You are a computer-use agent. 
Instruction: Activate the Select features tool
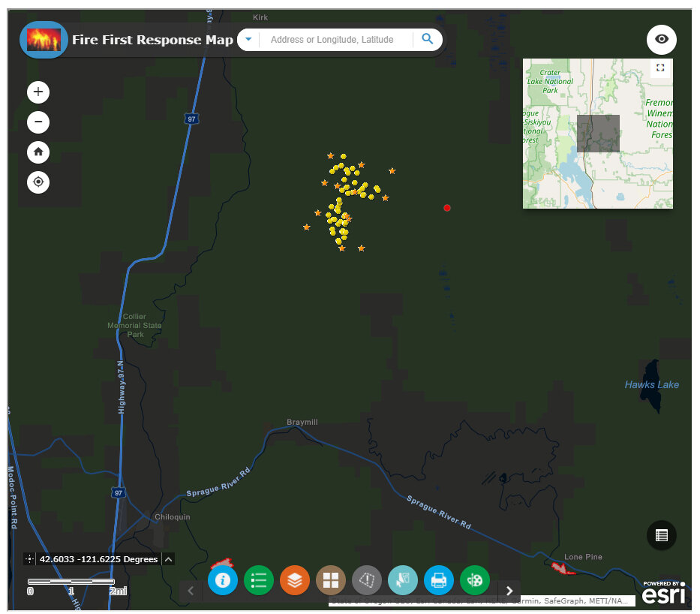[x=403, y=580]
